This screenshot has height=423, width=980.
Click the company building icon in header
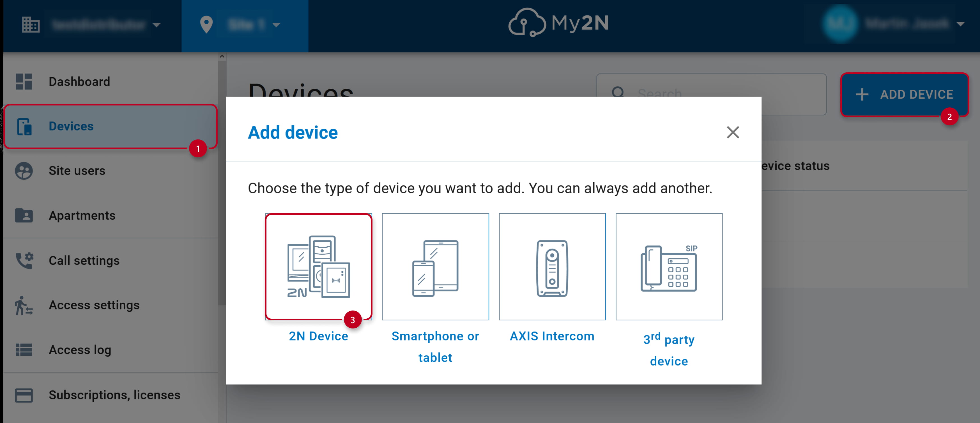31,25
